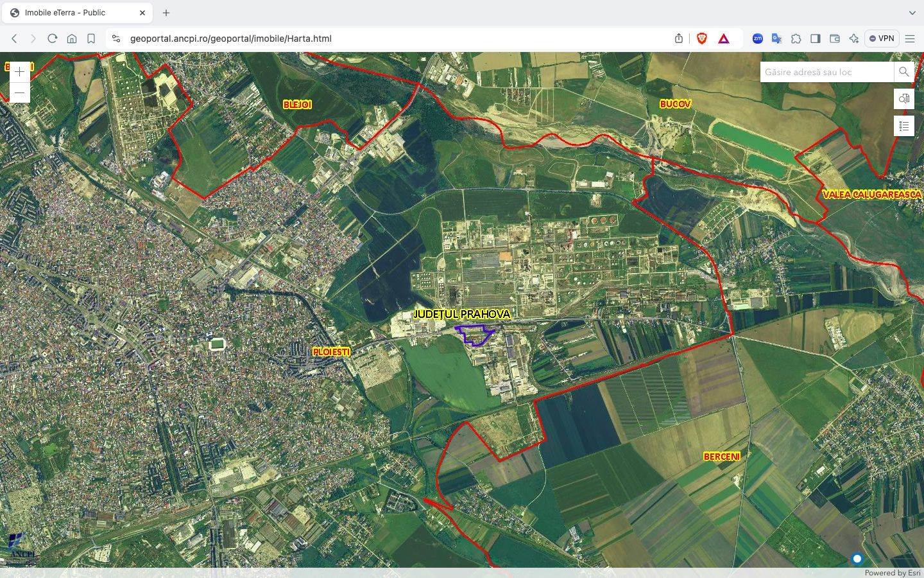Open Brave Shields for geoportal.ancpi.ro

(702, 39)
